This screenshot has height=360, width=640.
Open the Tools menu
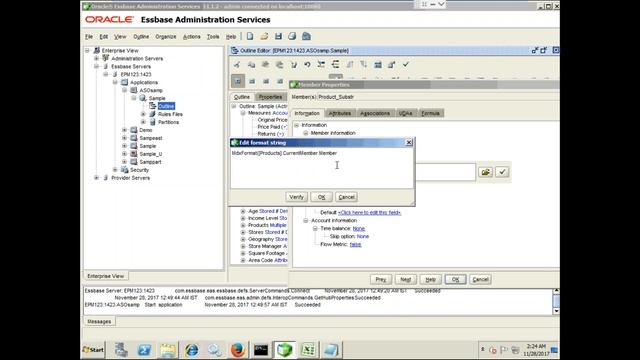click(213, 37)
